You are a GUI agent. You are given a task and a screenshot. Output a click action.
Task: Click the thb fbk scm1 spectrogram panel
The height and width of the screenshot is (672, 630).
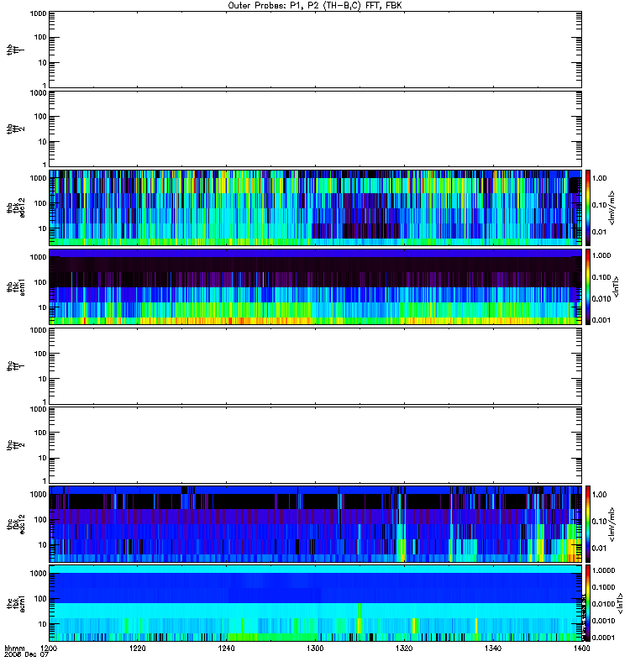pyautogui.click(x=315, y=286)
